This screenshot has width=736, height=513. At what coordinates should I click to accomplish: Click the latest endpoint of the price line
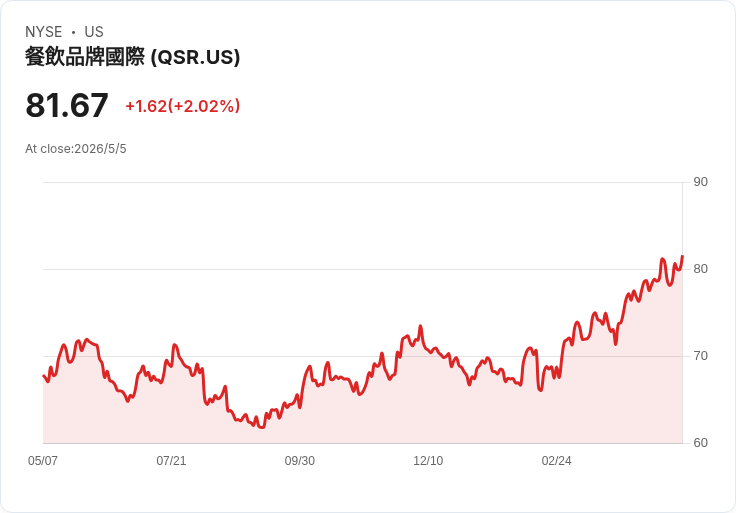pyautogui.click(x=682, y=256)
